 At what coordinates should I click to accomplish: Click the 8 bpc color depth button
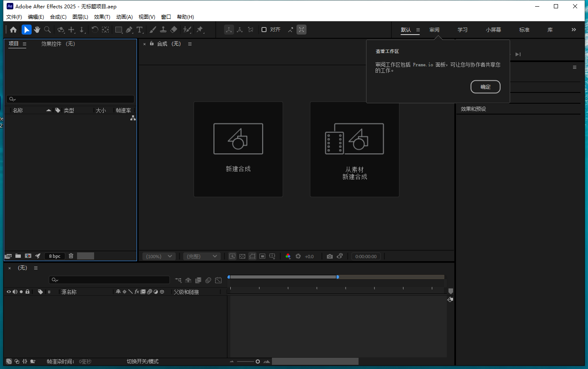coord(55,256)
